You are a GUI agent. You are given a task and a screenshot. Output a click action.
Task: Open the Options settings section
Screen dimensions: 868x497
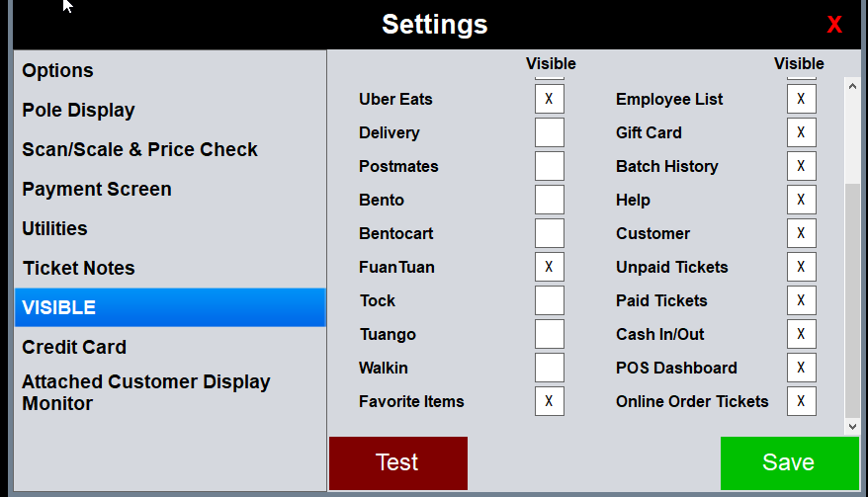(58, 71)
